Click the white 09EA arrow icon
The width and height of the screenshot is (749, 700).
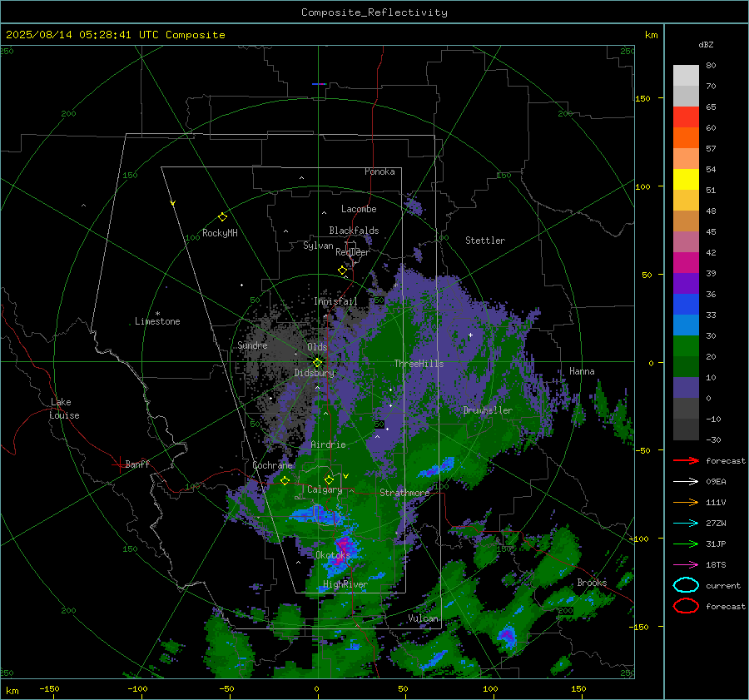point(686,482)
